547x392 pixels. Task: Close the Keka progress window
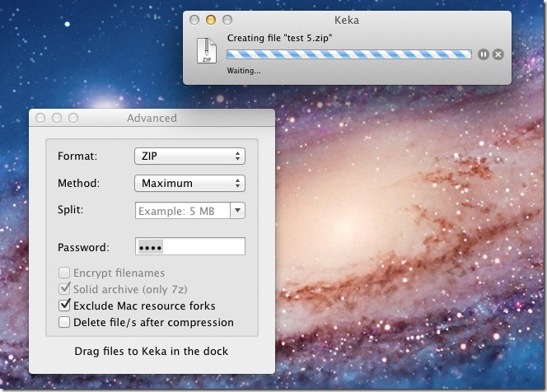(194, 20)
